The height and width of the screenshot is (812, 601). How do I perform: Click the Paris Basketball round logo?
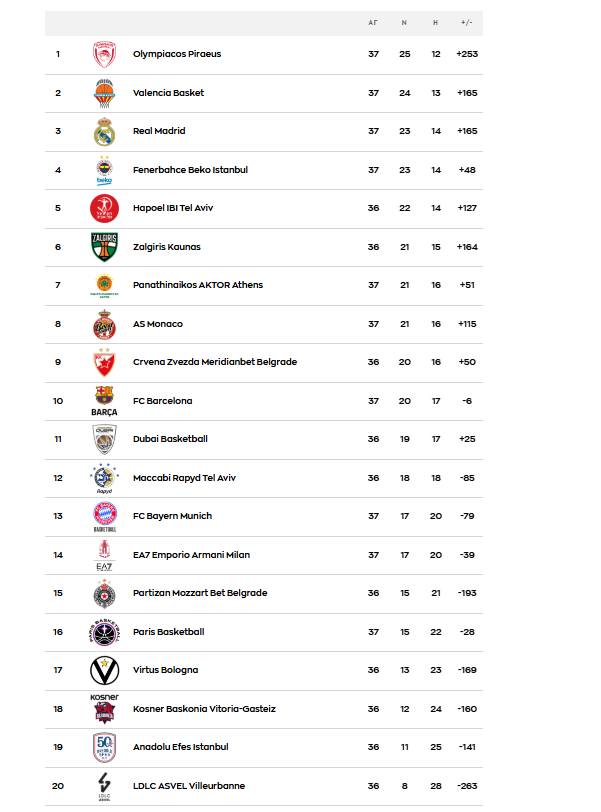click(104, 632)
